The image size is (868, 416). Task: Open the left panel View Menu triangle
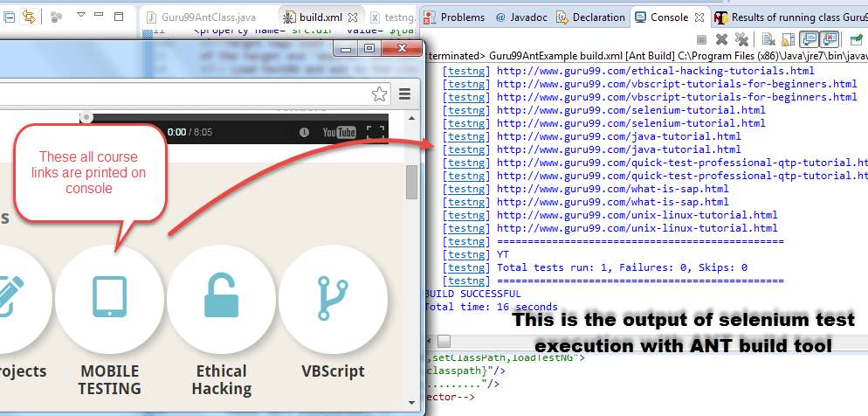pyautogui.click(x=81, y=16)
